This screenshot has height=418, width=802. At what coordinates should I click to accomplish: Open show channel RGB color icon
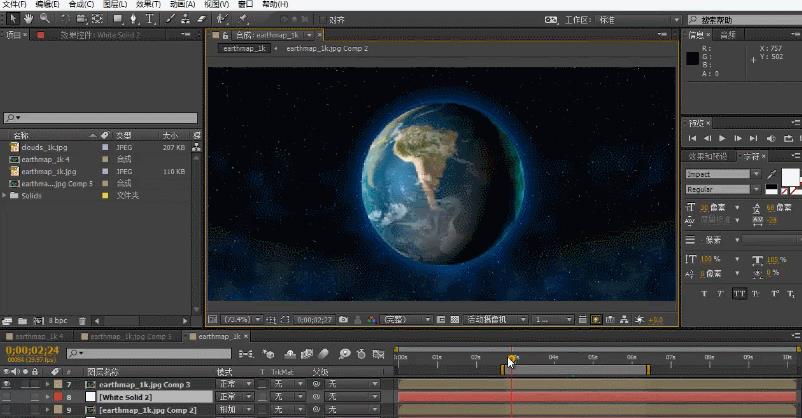(x=372, y=319)
